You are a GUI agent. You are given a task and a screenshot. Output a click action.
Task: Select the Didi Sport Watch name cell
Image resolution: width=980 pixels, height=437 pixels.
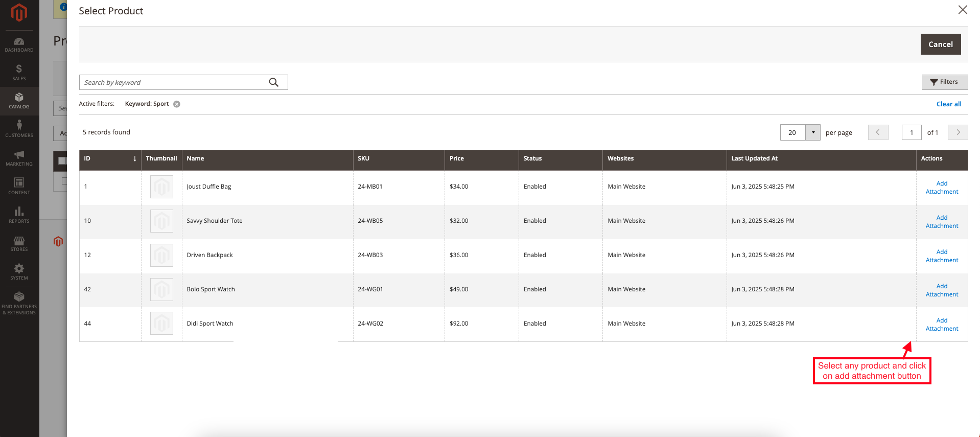tap(267, 324)
